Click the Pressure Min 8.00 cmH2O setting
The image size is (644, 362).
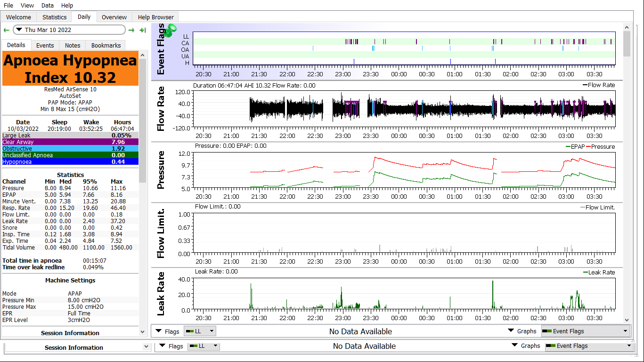[71, 300]
